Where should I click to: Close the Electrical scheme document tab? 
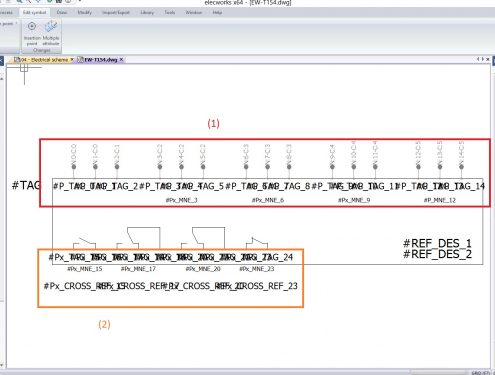[72, 60]
